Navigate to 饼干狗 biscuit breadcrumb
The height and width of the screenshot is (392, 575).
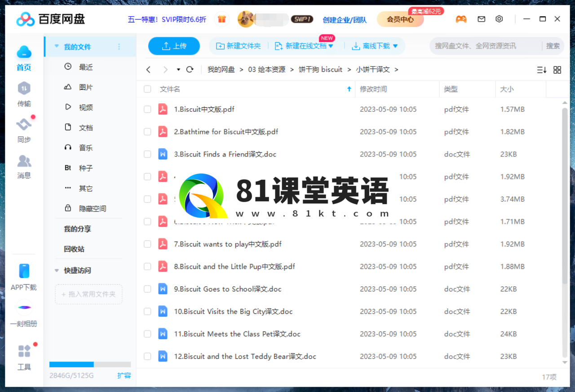click(320, 70)
